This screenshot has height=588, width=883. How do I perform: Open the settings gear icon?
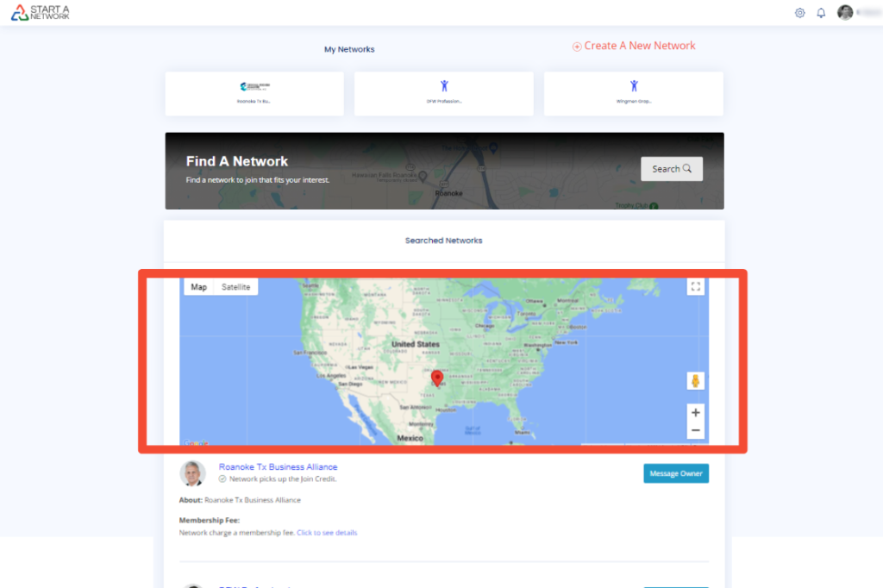point(799,13)
